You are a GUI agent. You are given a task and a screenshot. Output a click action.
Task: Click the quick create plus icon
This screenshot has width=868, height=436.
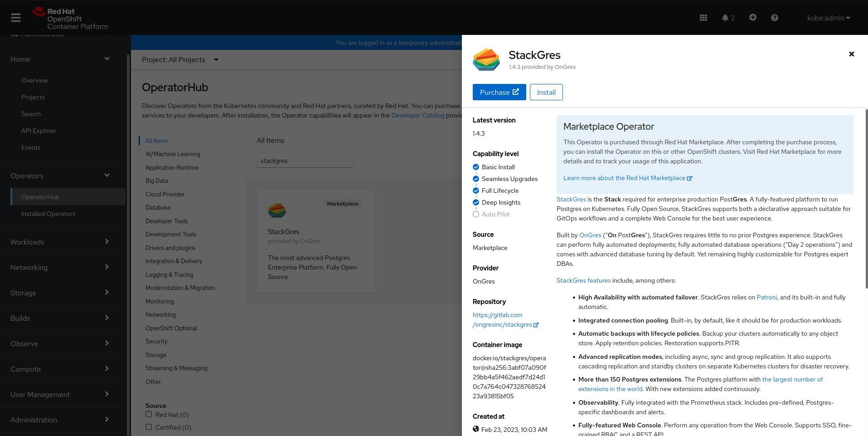pos(752,18)
